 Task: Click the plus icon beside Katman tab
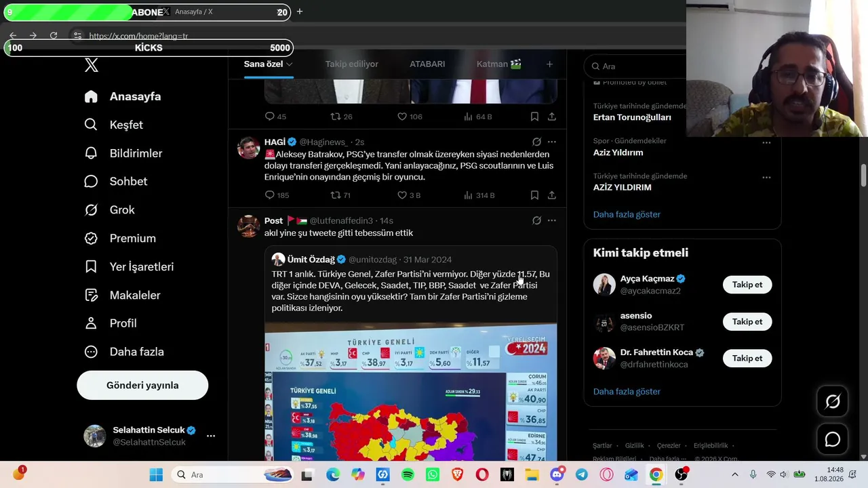[549, 64]
